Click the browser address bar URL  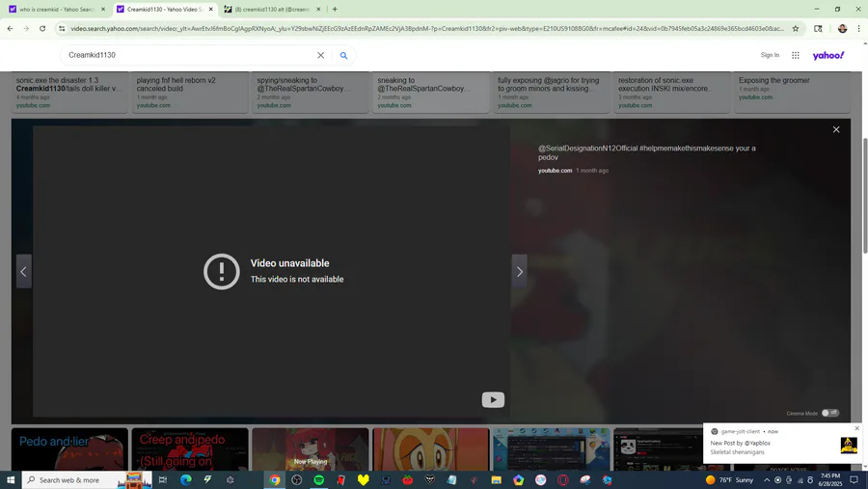click(x=426, y=28)
